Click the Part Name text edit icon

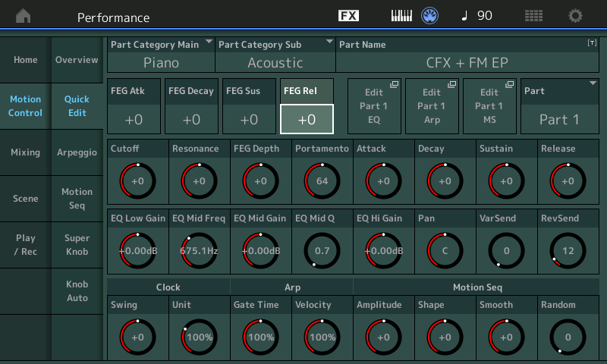(x=592, y=44)
